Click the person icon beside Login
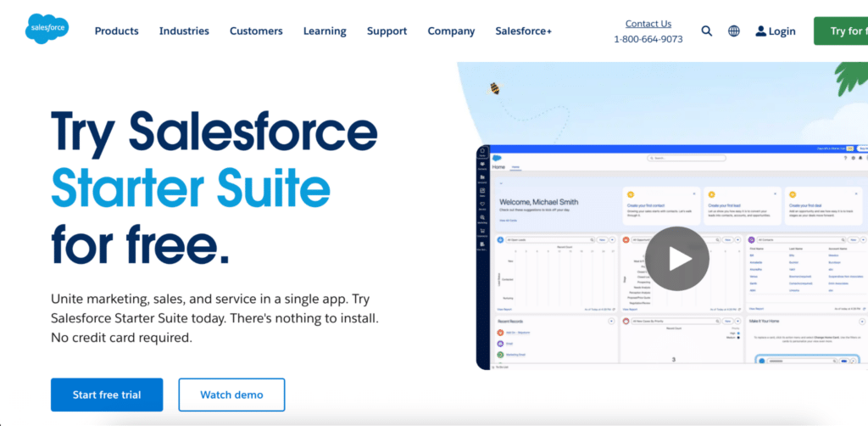This screenshot has width=868, height=426. pos(760,31)
